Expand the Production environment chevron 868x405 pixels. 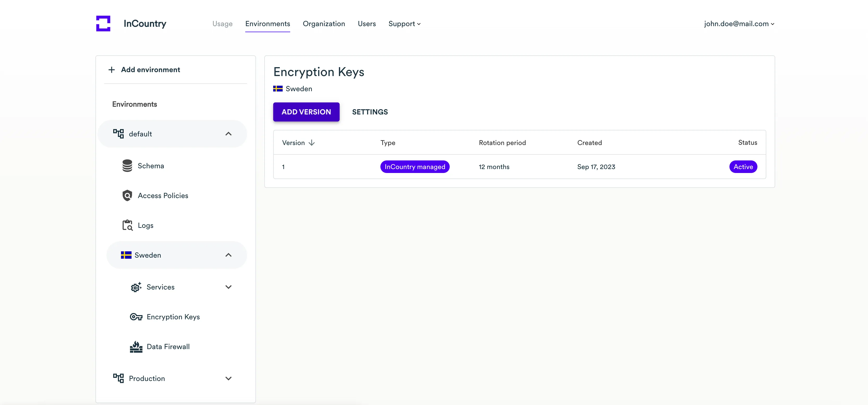click(229, 378)
